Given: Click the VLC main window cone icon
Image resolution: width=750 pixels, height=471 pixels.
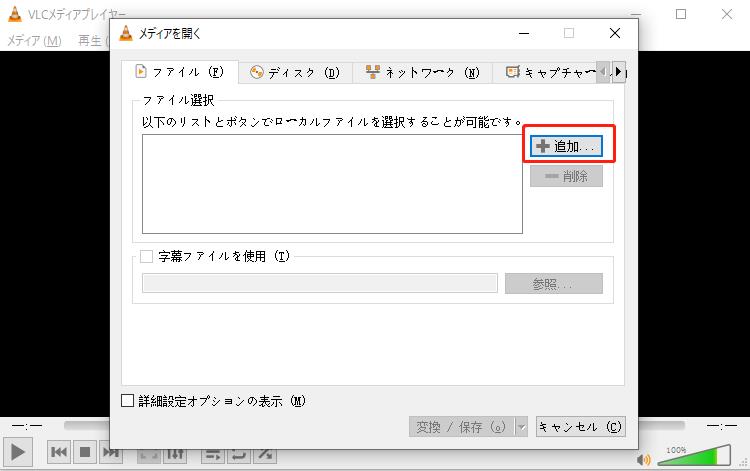Looking at the screenshot, I should coord(15,14).
